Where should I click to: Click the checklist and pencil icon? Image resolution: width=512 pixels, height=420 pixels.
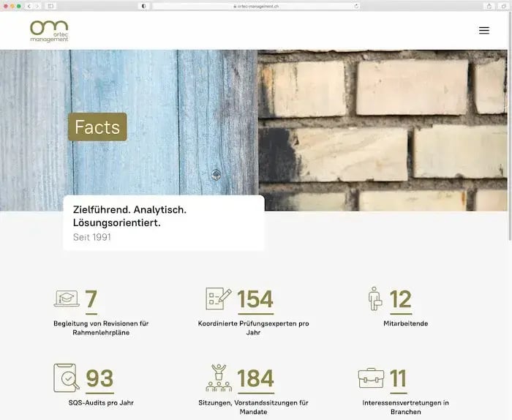click(x=219, y=299)
